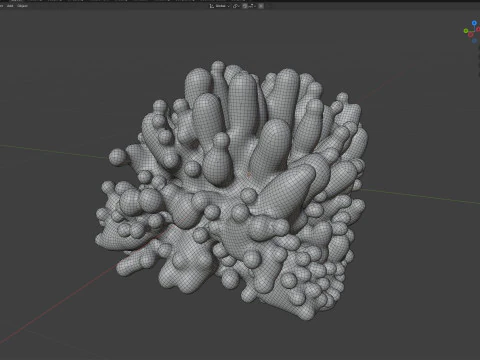Open the Add menu in viewport header
The image size is (480, 360).
coord(10,6)
